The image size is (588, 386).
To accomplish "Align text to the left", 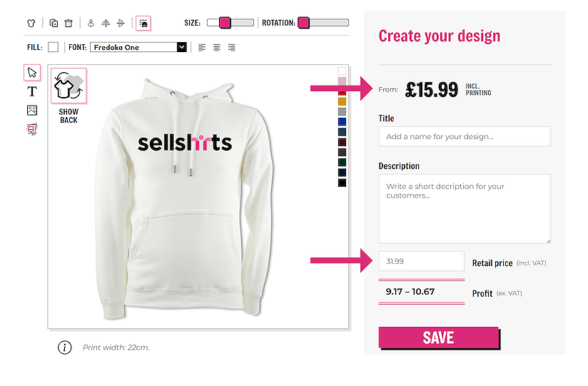I will click(x=202, y=48).
